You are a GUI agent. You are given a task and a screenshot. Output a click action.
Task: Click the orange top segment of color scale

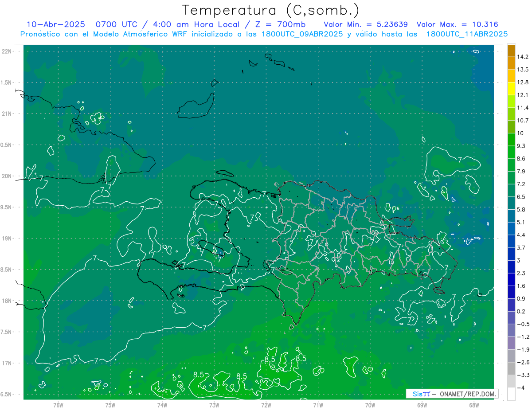511,51
